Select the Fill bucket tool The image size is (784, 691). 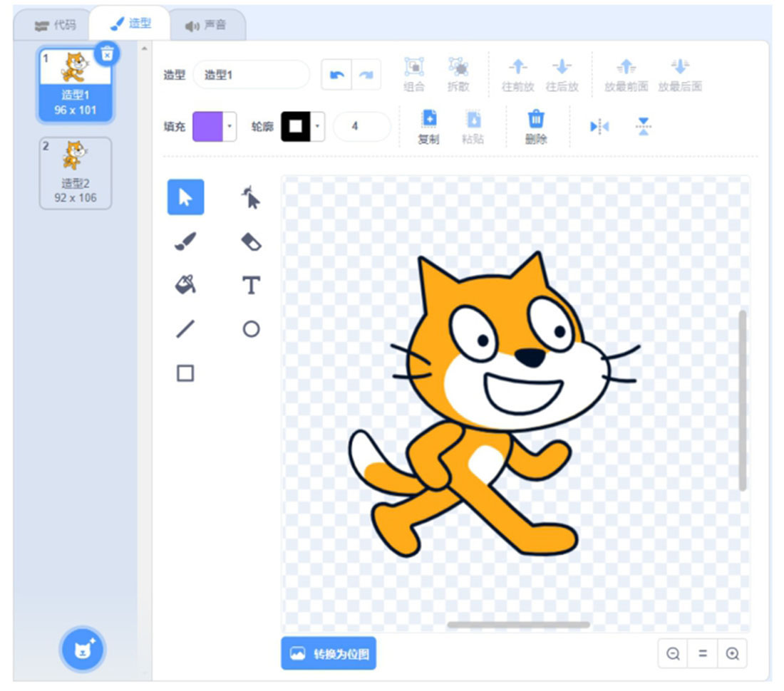coord(185,285)
